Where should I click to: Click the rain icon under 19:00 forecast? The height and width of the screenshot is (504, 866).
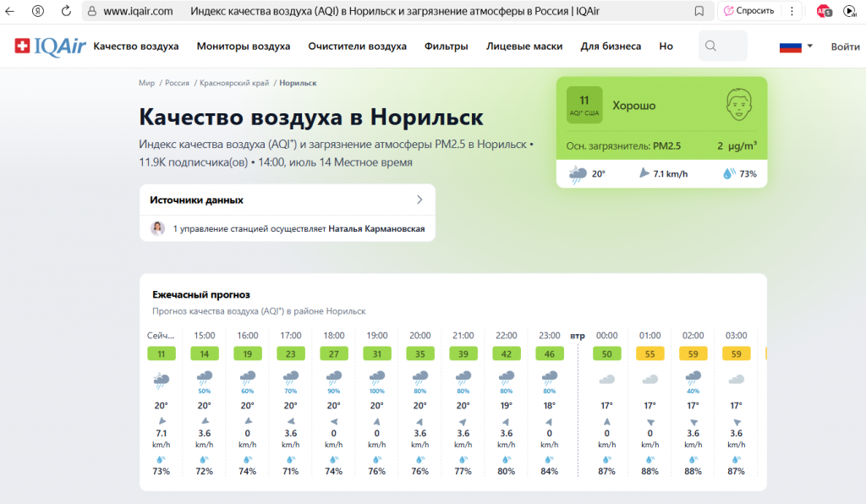(x=376, y=378)
